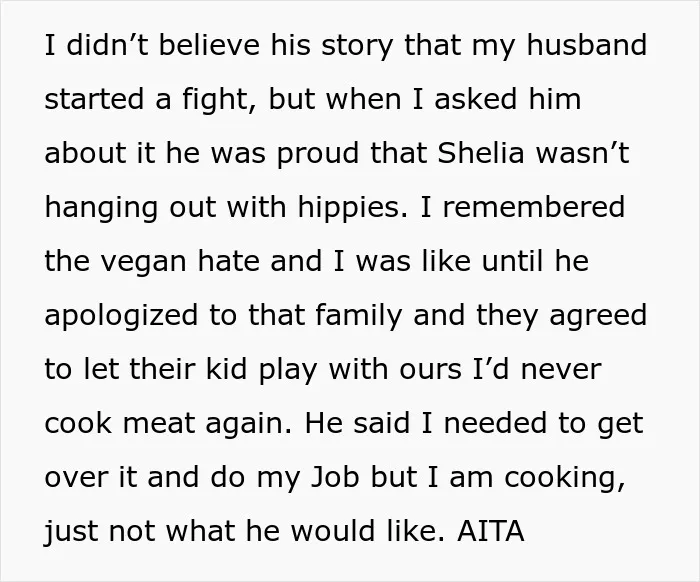700x582 pixels.
Task: Click the word "cooking," near line end
Action: (x=564, y=479)
